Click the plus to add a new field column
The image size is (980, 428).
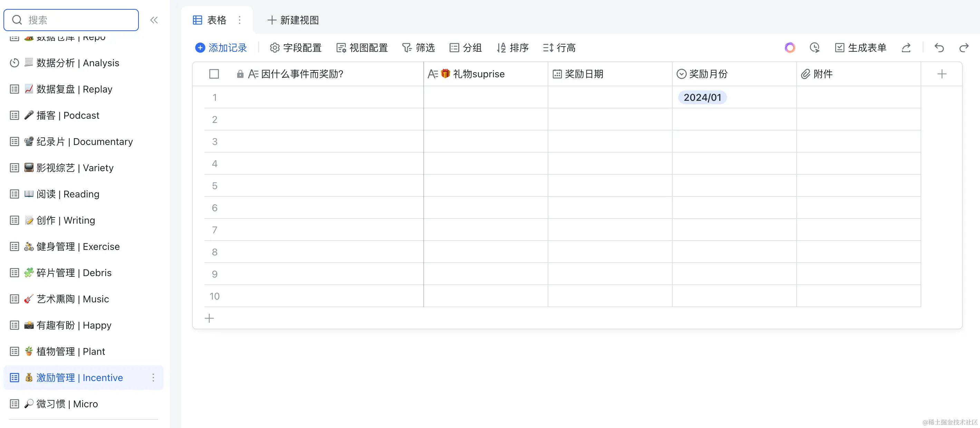(x=942, y=74)
